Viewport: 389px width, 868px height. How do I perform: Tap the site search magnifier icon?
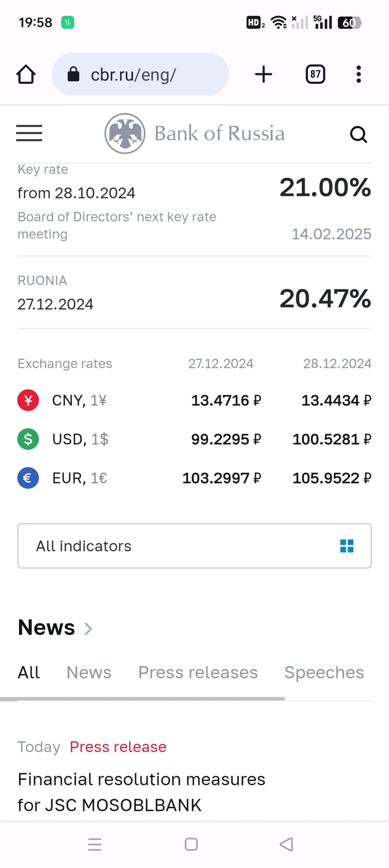(x=358, y=134)
